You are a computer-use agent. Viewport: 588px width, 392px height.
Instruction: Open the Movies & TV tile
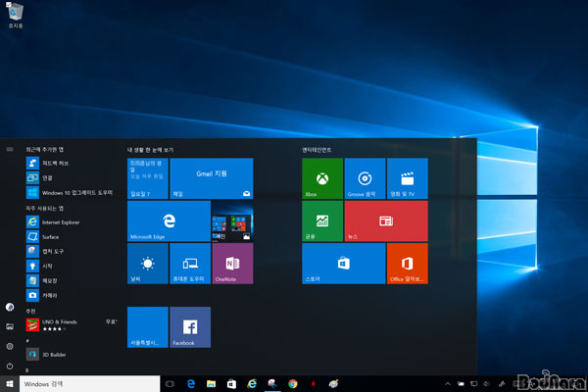[407, 178]
